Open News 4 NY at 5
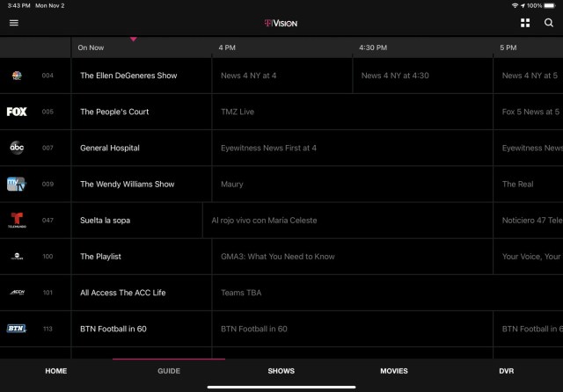563x392 pixels. click(x=528, y=76)
